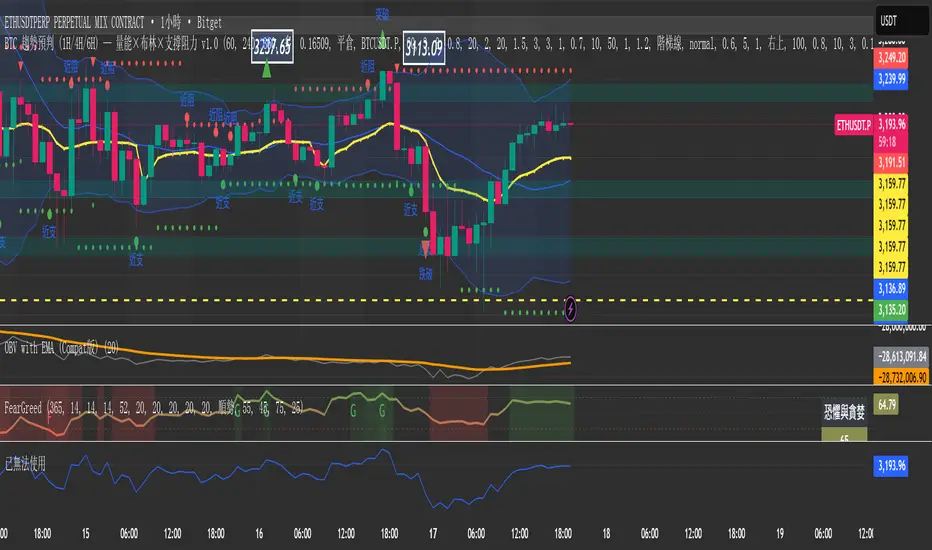Click the green up-triangle marker below 3237.65

pyautogui.click(x=267, y=70)
